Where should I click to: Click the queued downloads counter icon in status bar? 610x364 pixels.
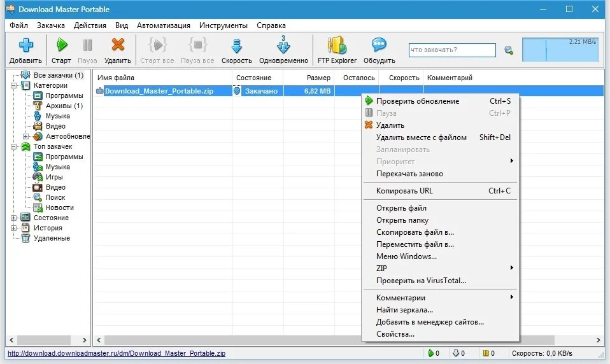455,353
